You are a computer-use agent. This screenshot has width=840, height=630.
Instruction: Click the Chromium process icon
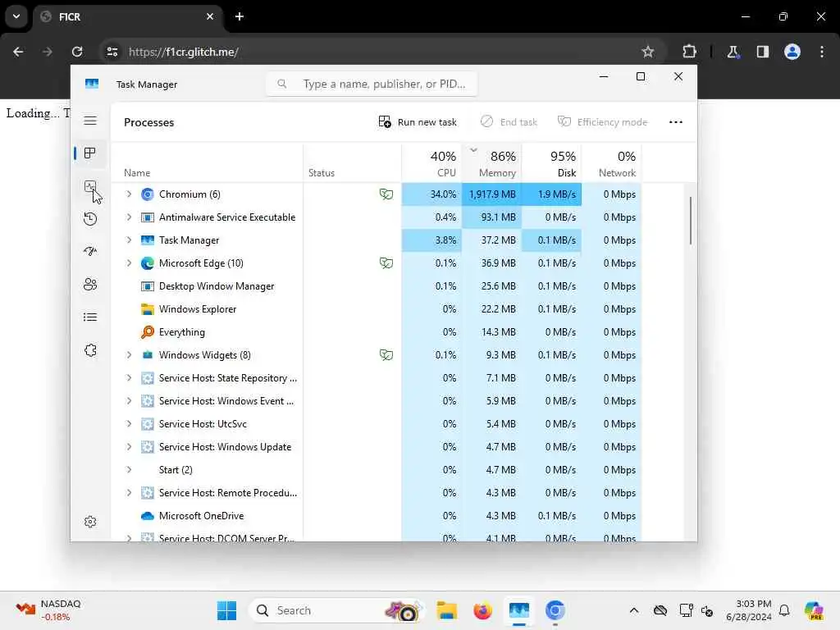click(148, 194)
